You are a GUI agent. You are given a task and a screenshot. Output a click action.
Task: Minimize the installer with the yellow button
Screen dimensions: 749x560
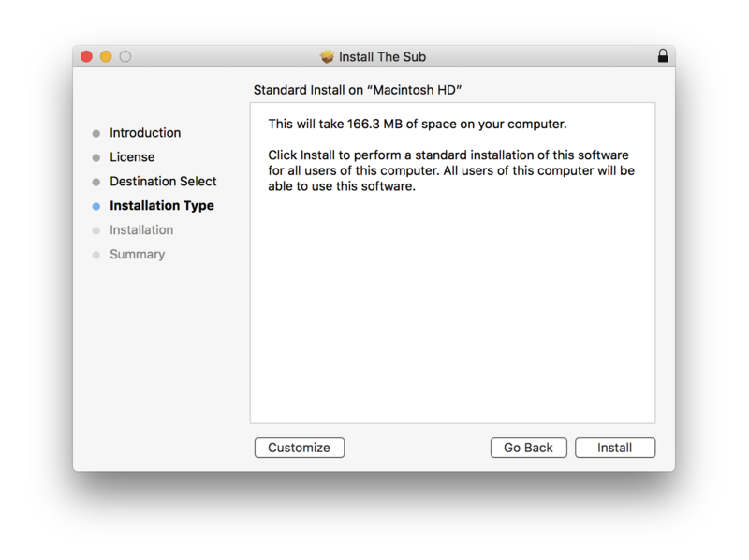tap(106, 57)
